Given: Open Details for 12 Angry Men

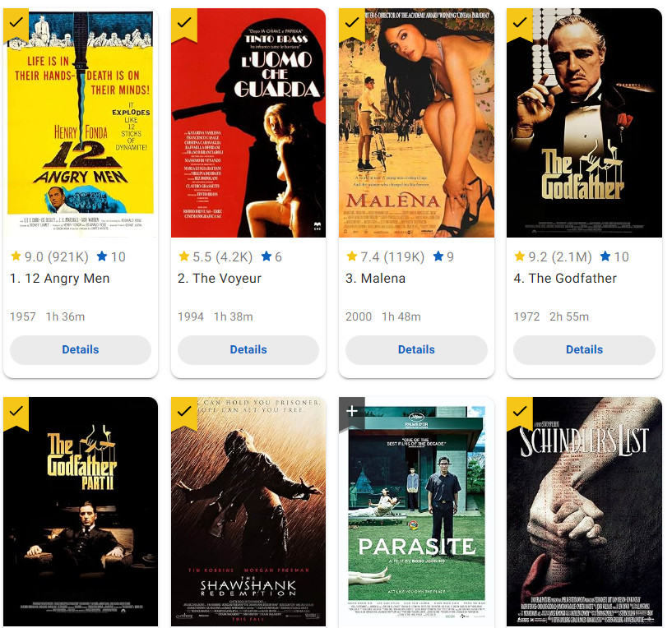Looking at the screenshot, I should [x=81, y=349].
